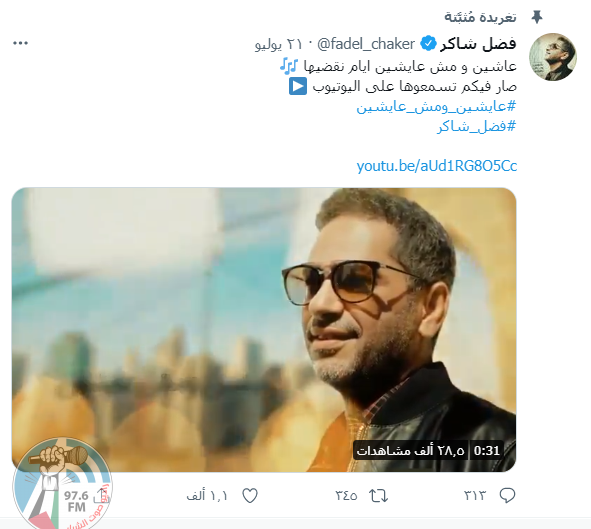Screen dimensions: 591x529
Task: Open the tweet date ٢١ يوليو
Action: tap(278, 44)
